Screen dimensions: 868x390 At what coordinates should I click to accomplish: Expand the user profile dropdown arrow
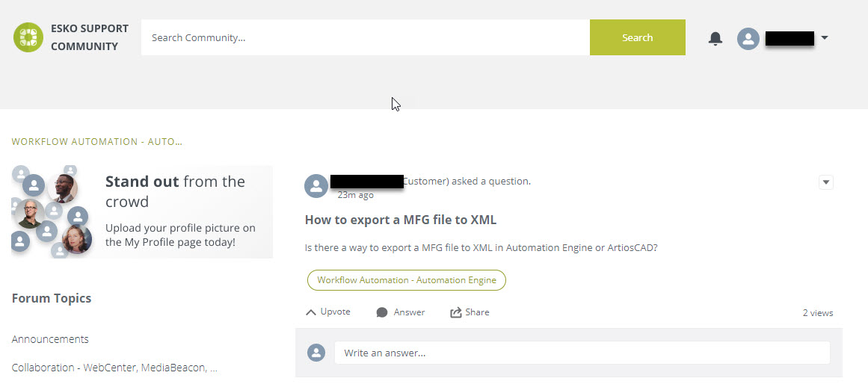825,38
